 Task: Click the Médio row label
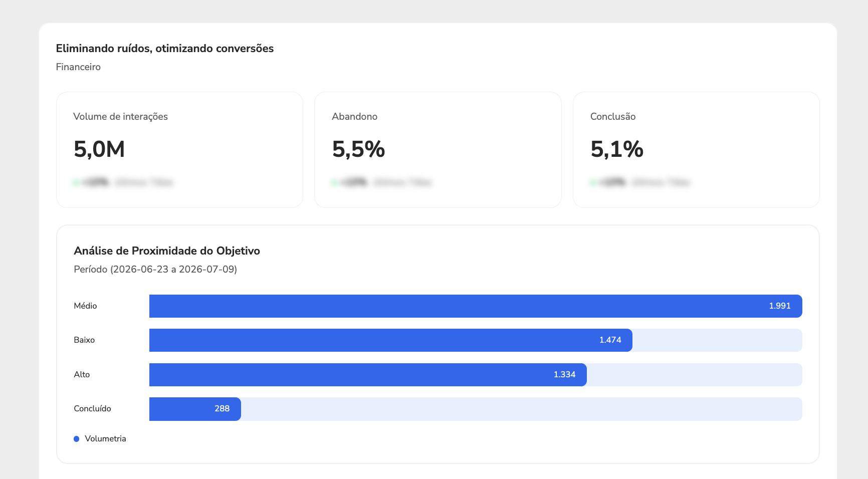[x=85, y=306]
